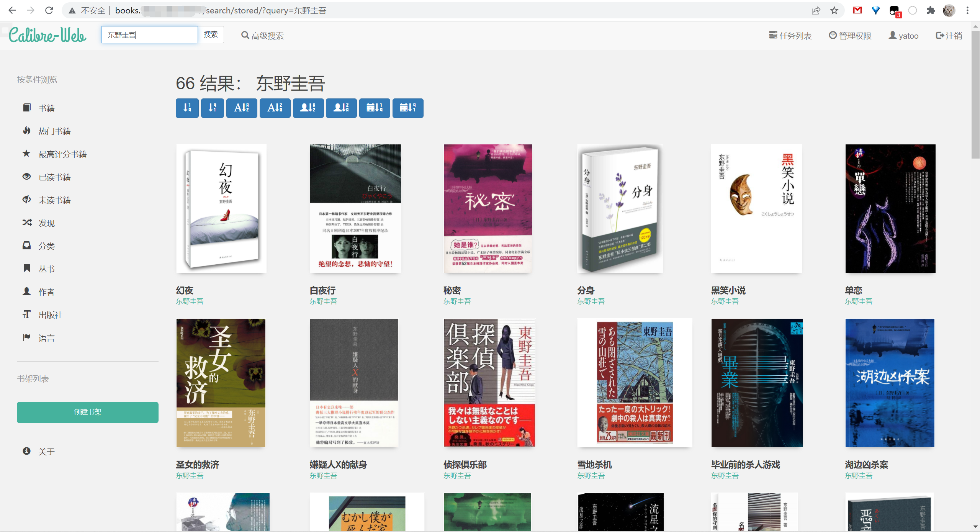The width and height of the screenshot is (980, 532).
Task: Open 未读书籍 unread books filter
Action: pyautogui.click(x=54, y=200)
